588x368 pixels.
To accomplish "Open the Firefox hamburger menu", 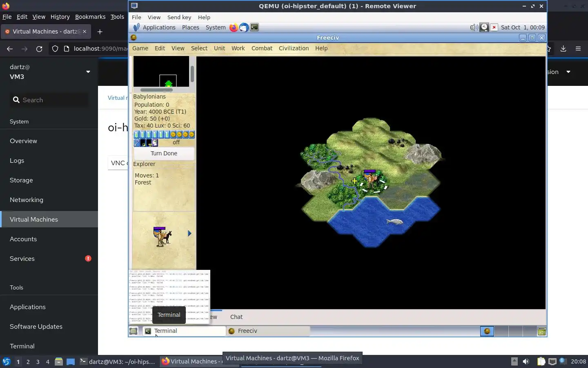I will (578, 49).
